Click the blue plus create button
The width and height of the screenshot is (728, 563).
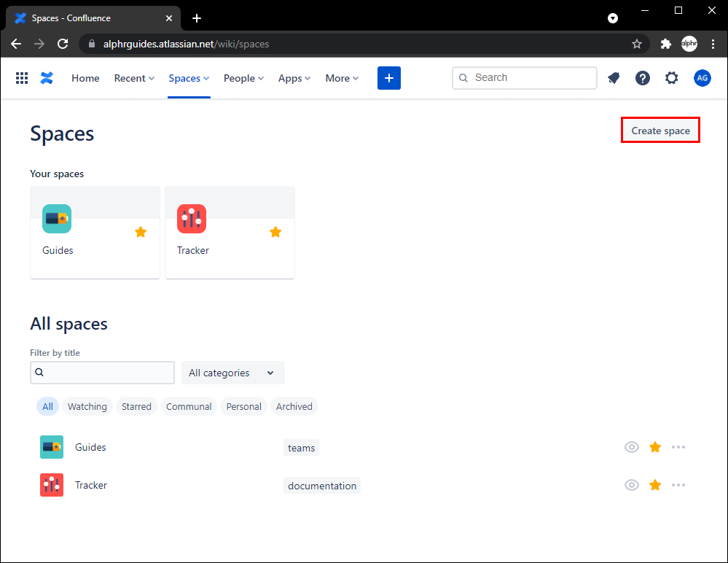(388, 78)
